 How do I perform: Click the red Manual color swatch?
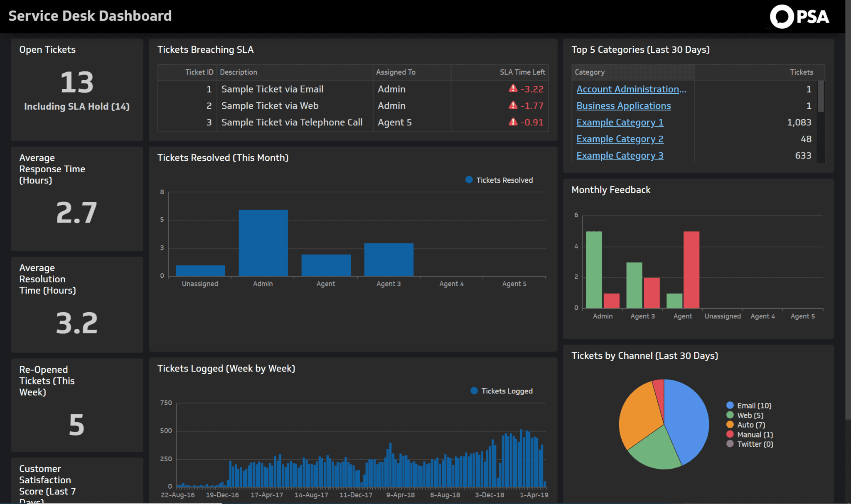point(729,434)
